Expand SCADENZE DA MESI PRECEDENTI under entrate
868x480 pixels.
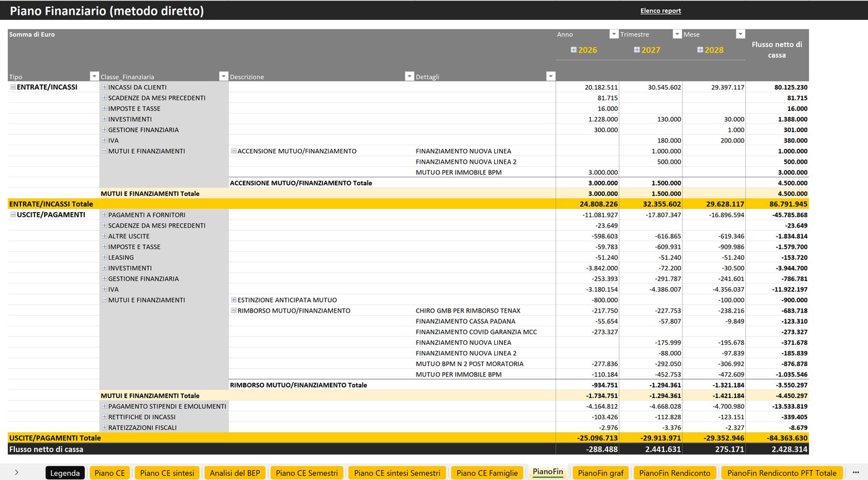[x=105, y=98]
